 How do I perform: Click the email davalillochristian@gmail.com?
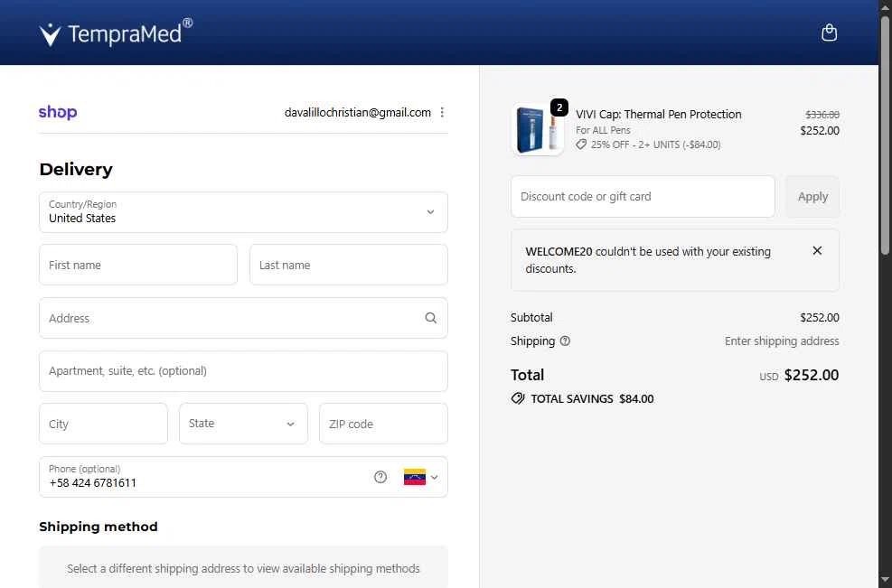358,113
